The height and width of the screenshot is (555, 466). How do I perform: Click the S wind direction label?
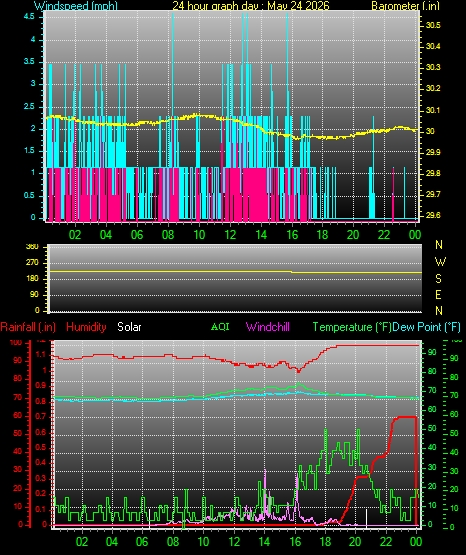coord(438,279)
